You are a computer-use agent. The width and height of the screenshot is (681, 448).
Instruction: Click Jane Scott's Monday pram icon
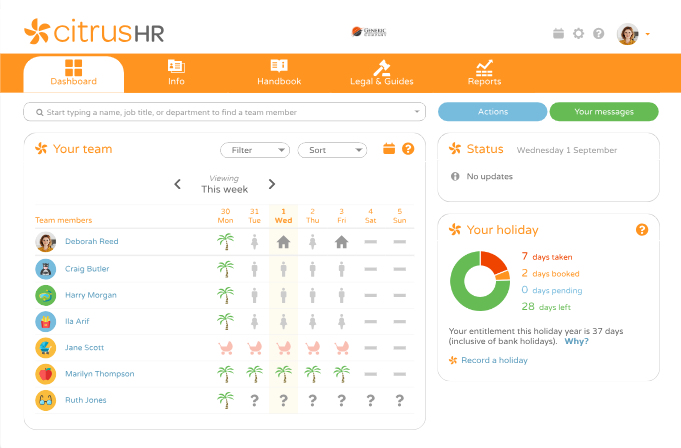tap(225, 347)
